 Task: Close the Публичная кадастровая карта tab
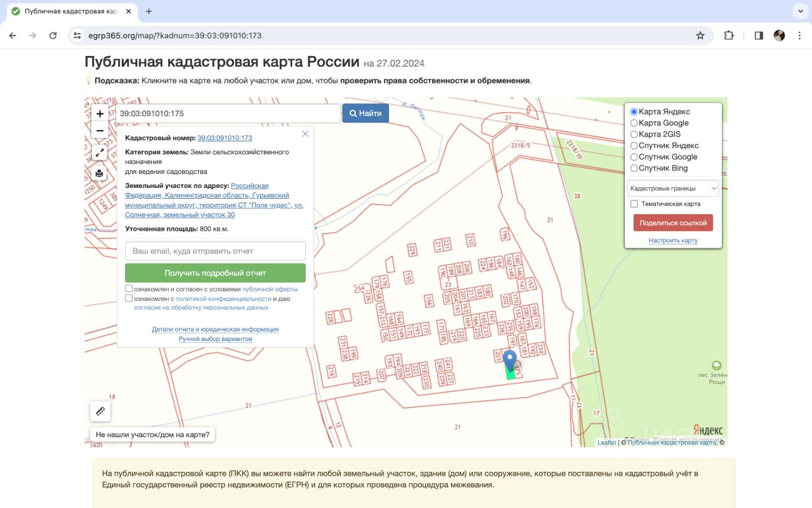[x=129, y=11]
